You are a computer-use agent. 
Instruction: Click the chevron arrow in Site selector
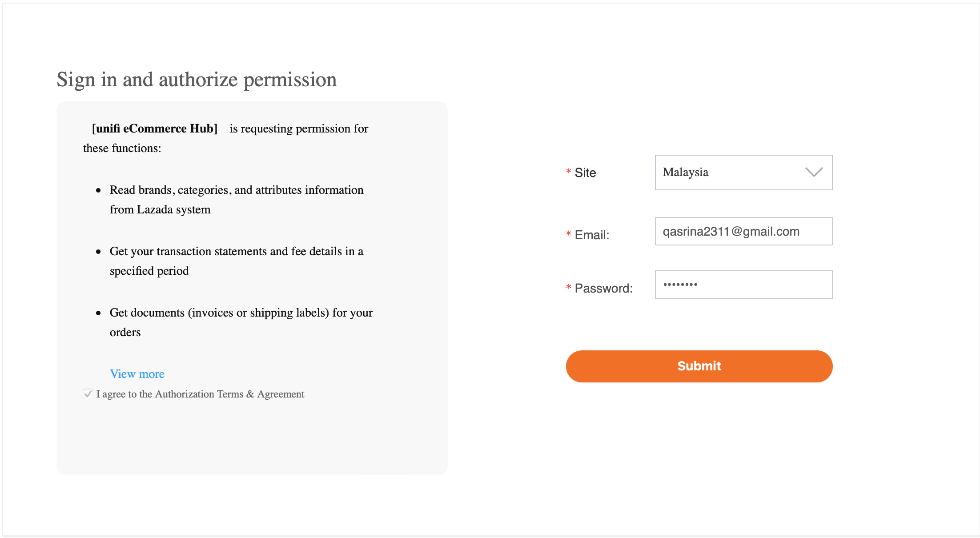coord(814,172)
